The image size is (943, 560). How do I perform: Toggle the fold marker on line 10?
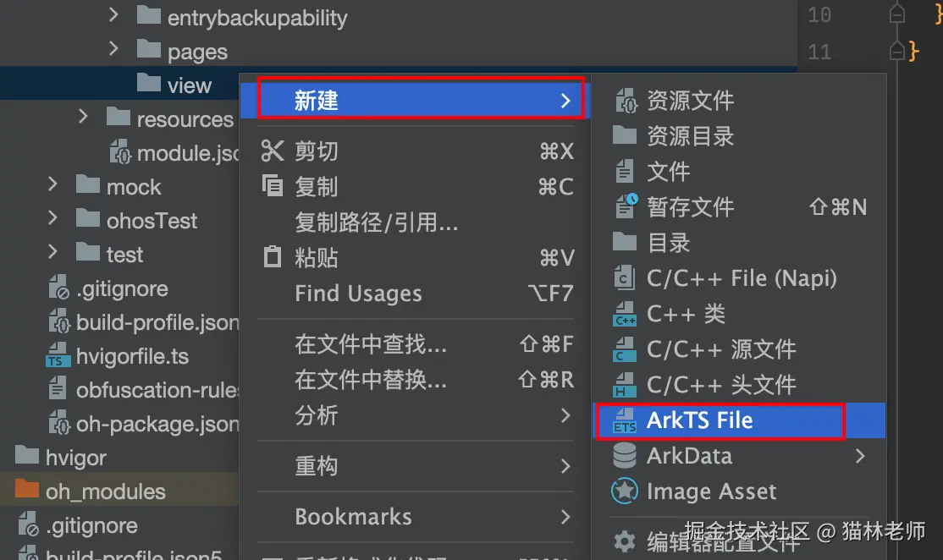click(896, 14)
